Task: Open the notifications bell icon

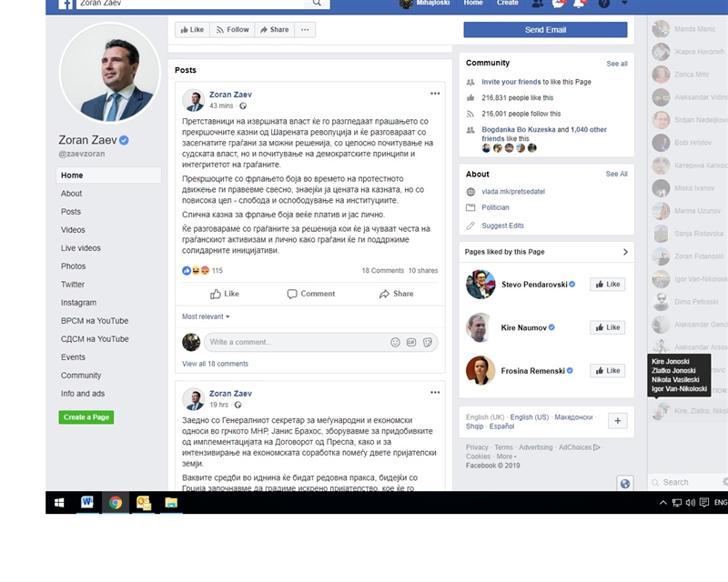Action: click(x=579, y=4)
